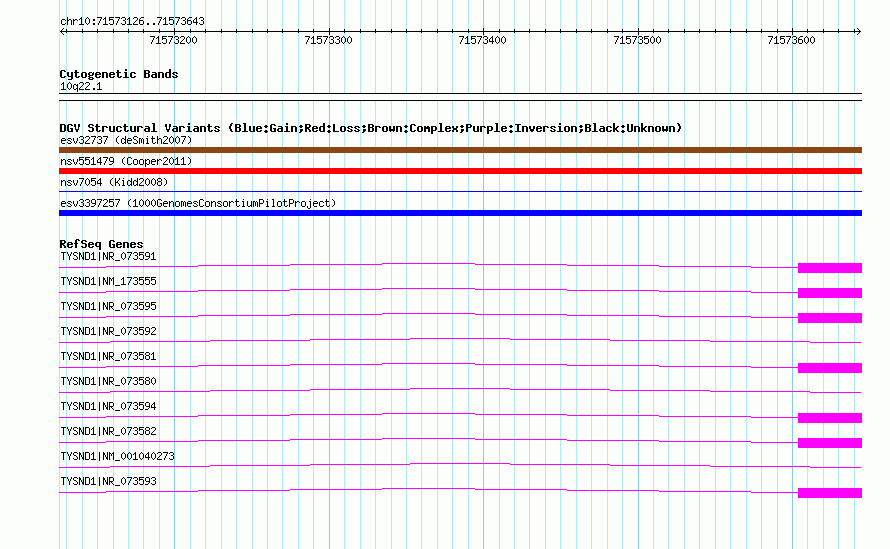This screenshot has width=890, height=549.
Task: Click ruler position 71573600
Action: pyautogui.click(x=791, y=40)
